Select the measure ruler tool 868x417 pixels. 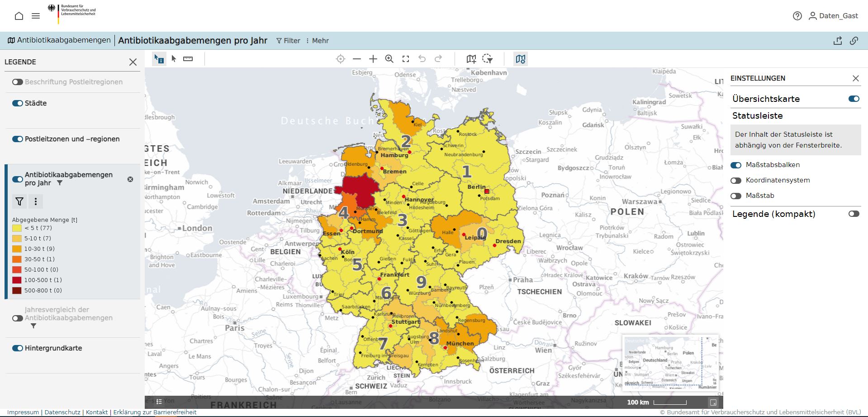(x=188, y=59)
